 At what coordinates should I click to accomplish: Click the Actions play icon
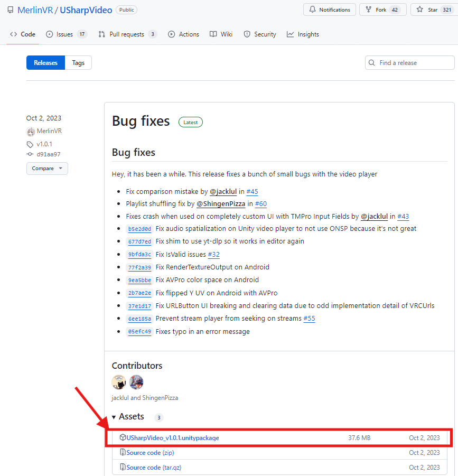tap(172, 34)
